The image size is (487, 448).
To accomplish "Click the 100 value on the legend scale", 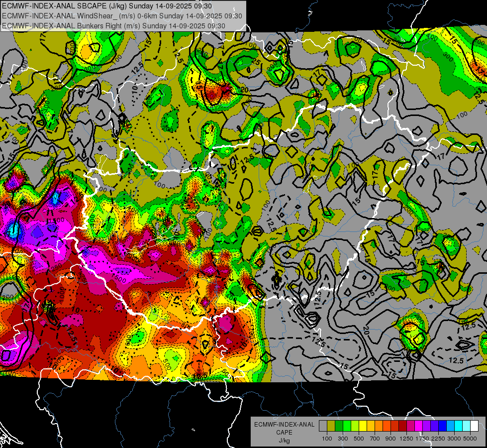I will click(x=327, y=439).
